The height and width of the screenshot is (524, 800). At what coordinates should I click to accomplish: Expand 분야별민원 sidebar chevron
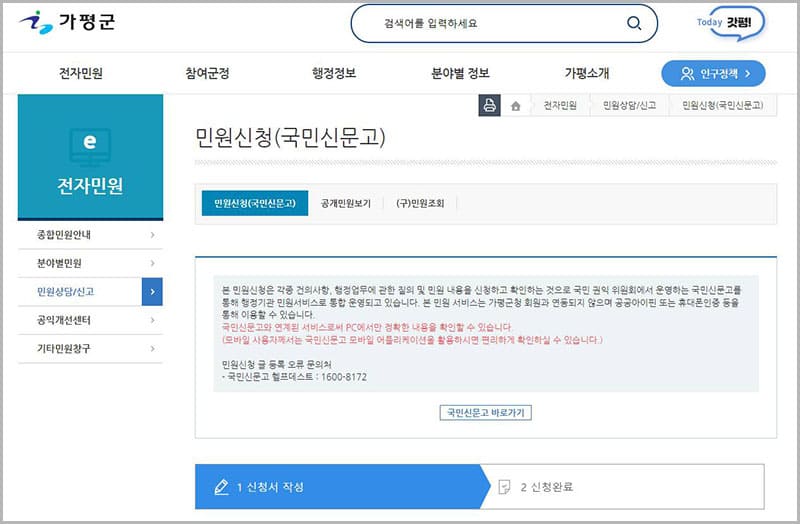[x=152, y=263]
